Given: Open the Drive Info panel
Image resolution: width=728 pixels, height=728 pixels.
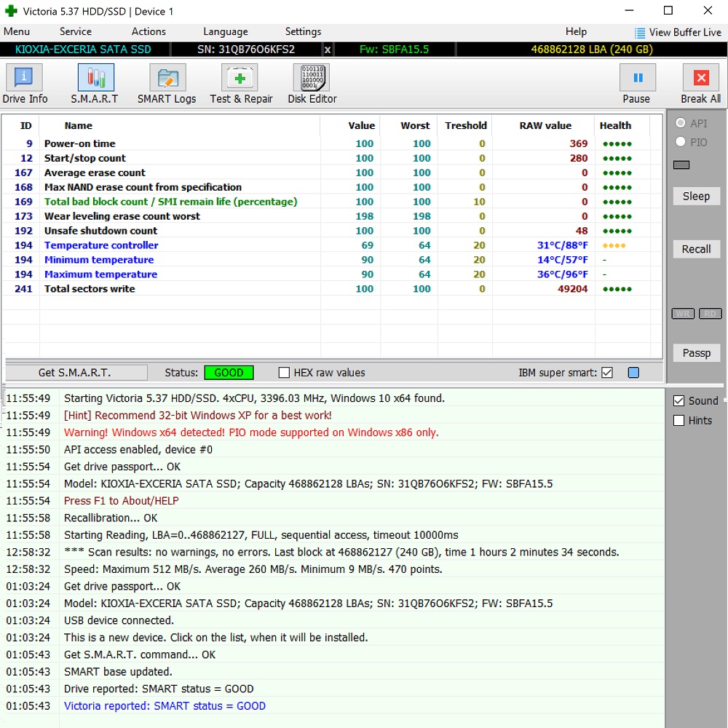Looking at the screenshot, I should (24, 78).
